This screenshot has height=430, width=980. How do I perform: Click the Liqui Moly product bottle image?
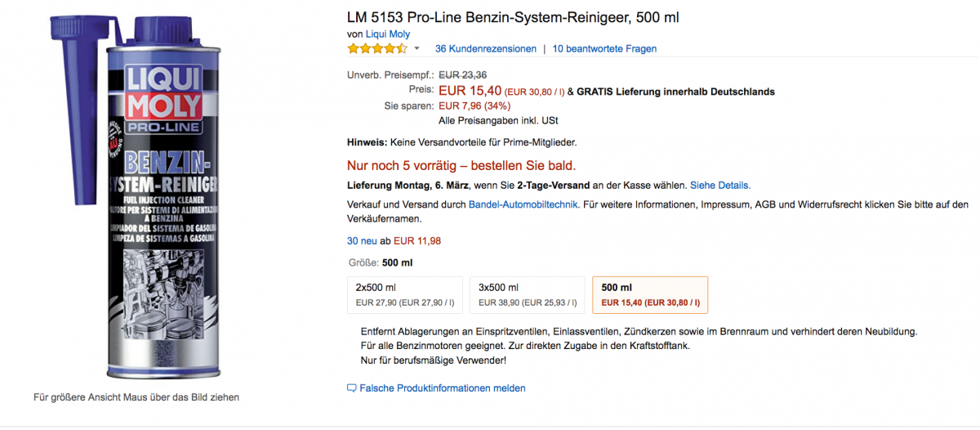click(x=136, y=196)
